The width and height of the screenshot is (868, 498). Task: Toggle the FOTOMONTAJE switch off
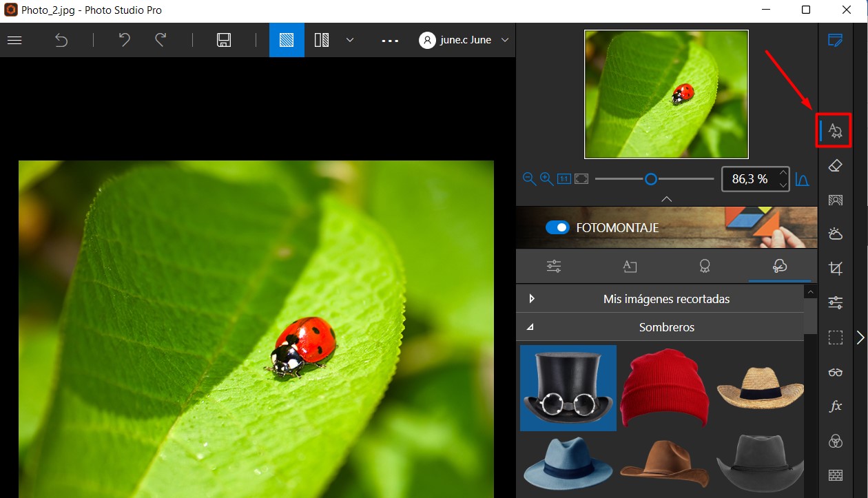coord(557,227)
